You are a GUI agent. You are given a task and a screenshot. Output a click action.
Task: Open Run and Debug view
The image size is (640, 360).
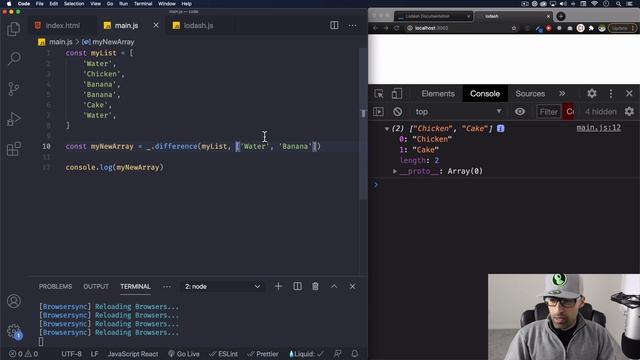pyautogui.click(x=13, y=119)
